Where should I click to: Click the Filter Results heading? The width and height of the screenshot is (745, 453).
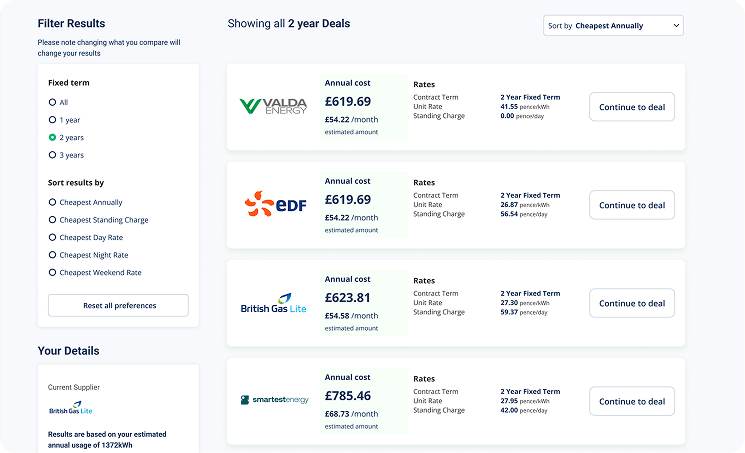coord(71,24)
